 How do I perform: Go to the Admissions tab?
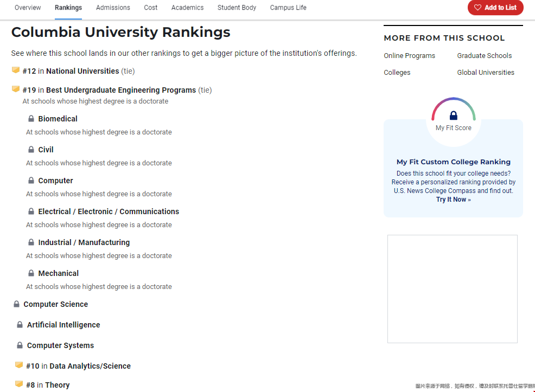coord(113,8)
